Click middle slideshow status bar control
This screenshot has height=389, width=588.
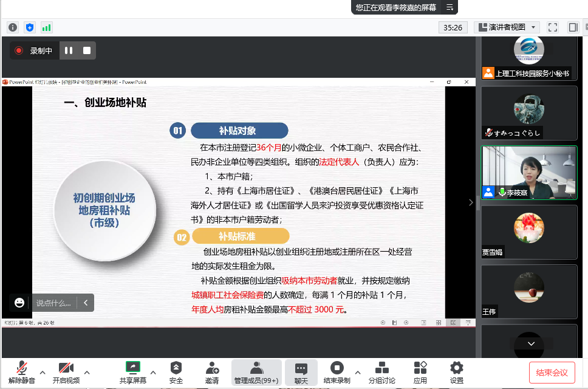point(394,323)
